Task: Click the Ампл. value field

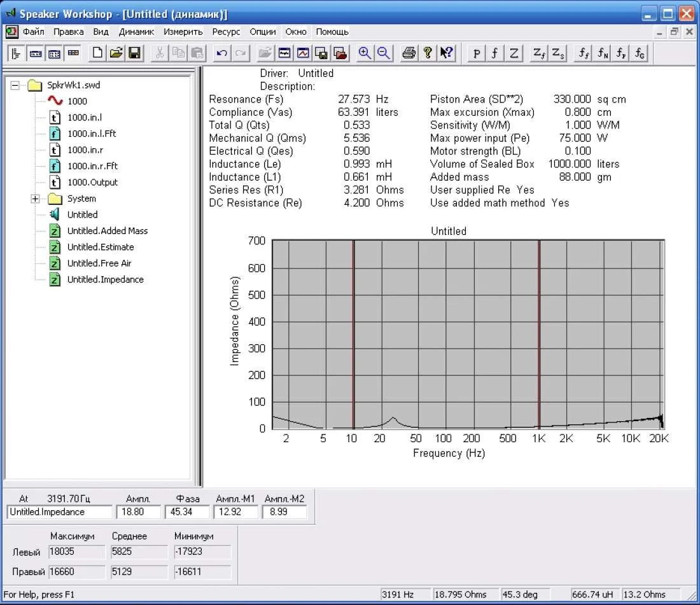Action: pyautogui.click(x=138, y=512)
